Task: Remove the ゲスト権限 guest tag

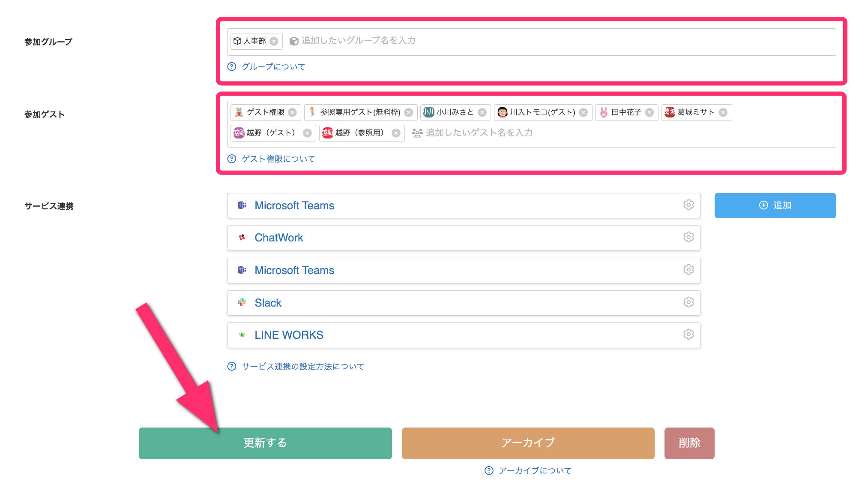Action: (x=292, y=112)
